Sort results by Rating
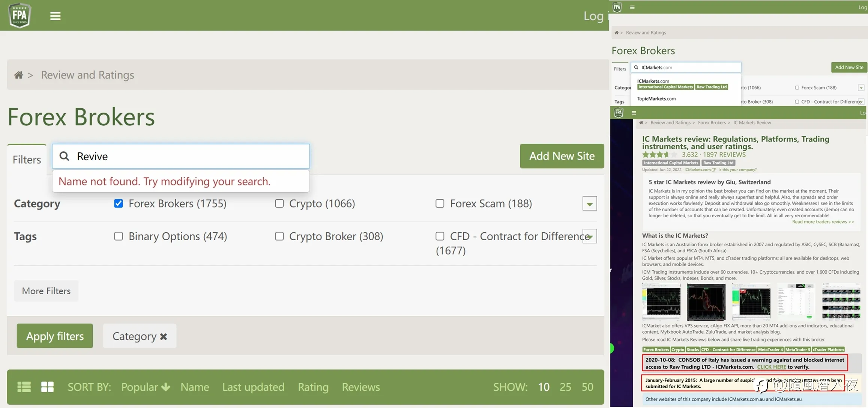Screen dimensions: 868x408 tap(313, 387)
